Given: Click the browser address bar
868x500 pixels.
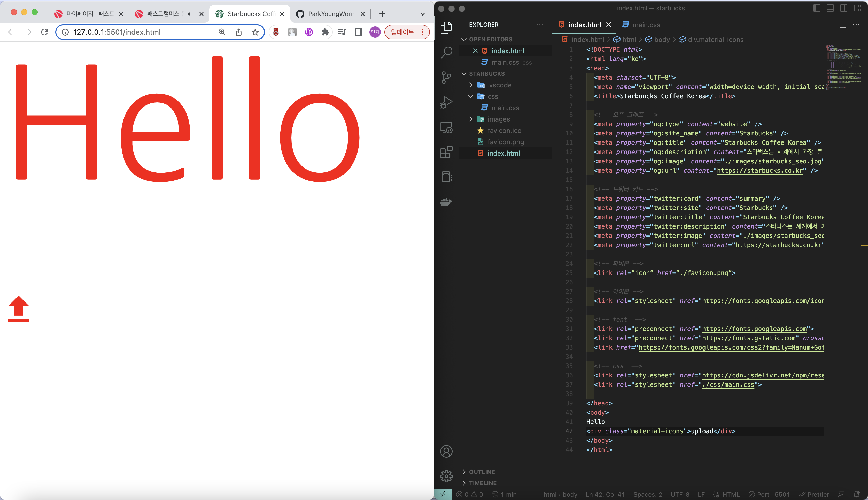Looking at the screenshot, I should (x=137, y=32).
